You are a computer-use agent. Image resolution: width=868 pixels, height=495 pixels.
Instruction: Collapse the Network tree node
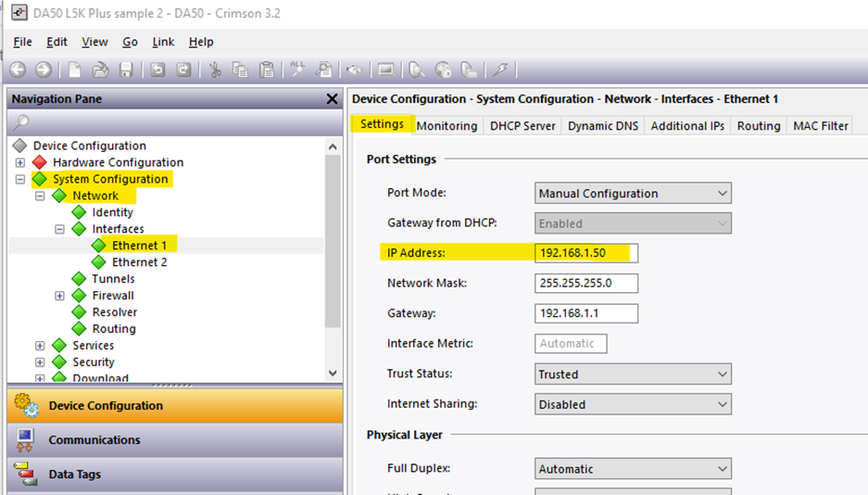pos(40,196)
